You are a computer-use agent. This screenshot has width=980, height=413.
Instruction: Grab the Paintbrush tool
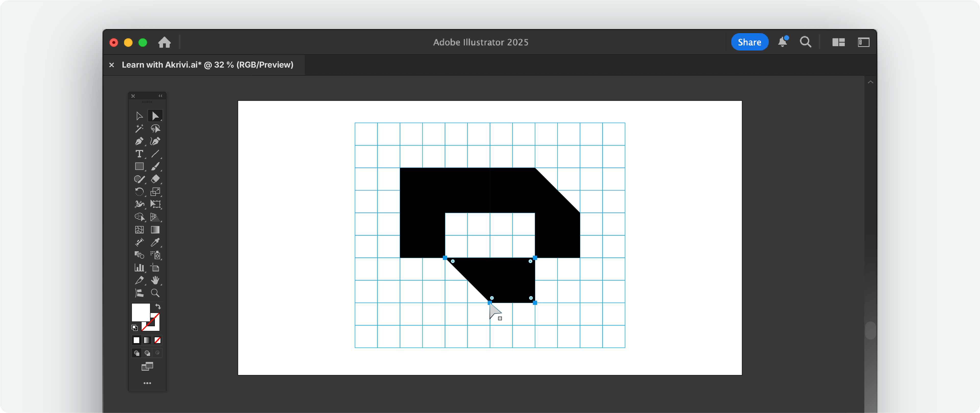[x=156, y=167]
